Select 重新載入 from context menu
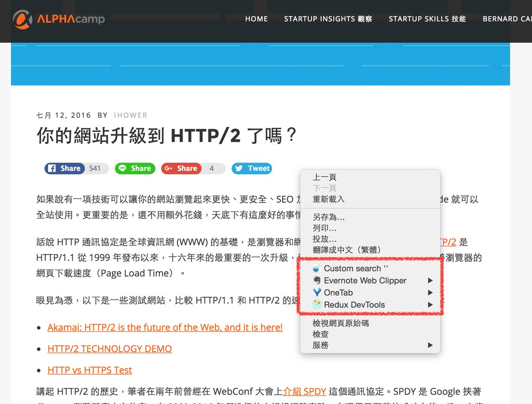 pos(329,199)
